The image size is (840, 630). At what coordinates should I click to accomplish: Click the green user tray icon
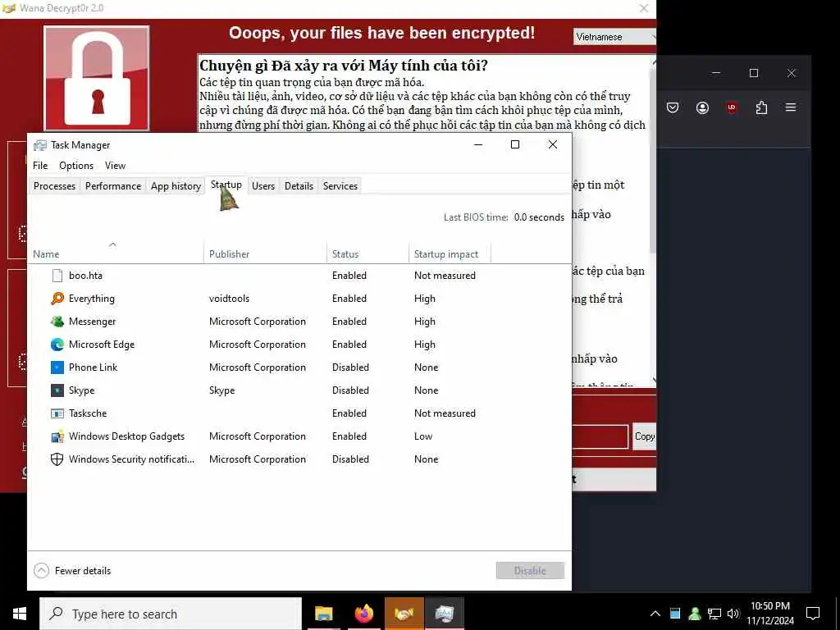pos(695,614)
